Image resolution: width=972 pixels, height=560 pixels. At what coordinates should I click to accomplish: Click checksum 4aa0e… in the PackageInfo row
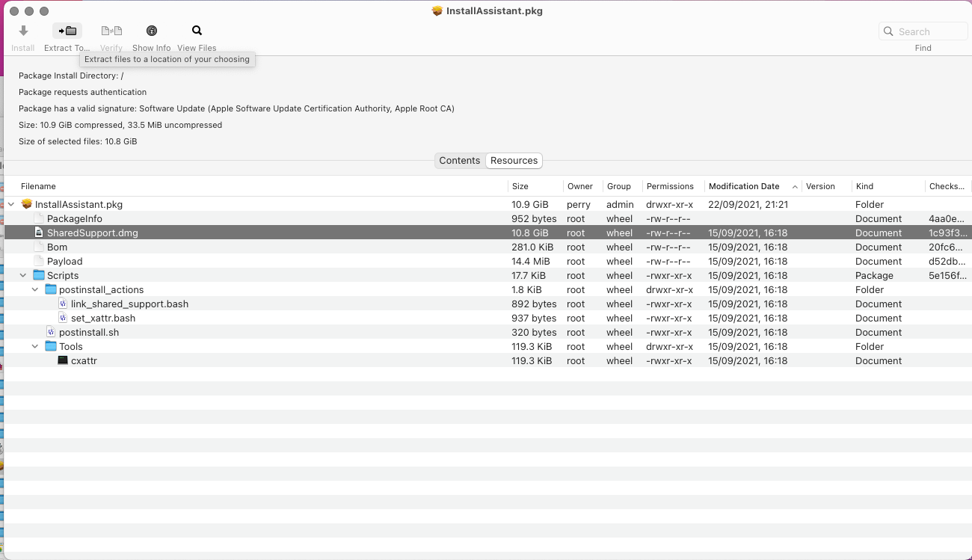tap(947, 218)
